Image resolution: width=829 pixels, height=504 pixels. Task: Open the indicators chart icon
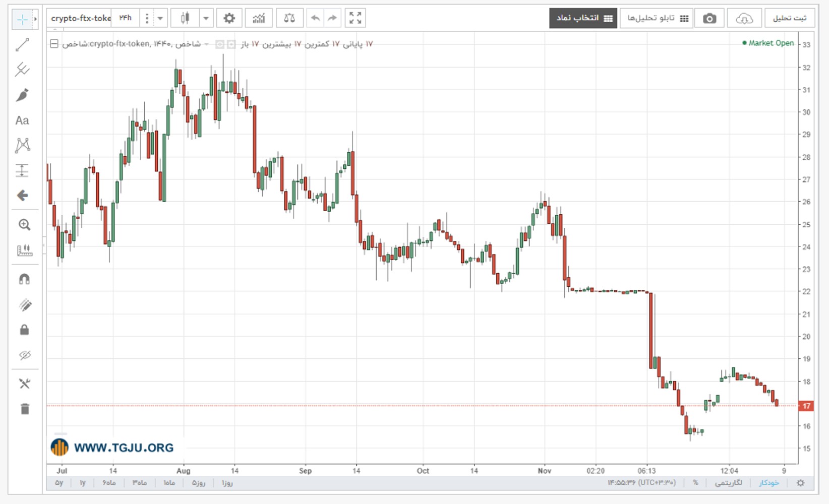click(259, 19)
